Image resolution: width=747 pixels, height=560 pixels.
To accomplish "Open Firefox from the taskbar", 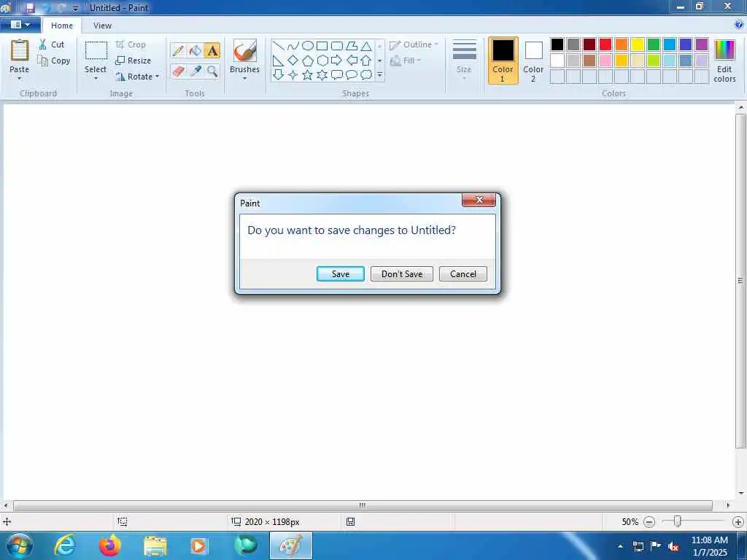I will [x=110, y=545].
